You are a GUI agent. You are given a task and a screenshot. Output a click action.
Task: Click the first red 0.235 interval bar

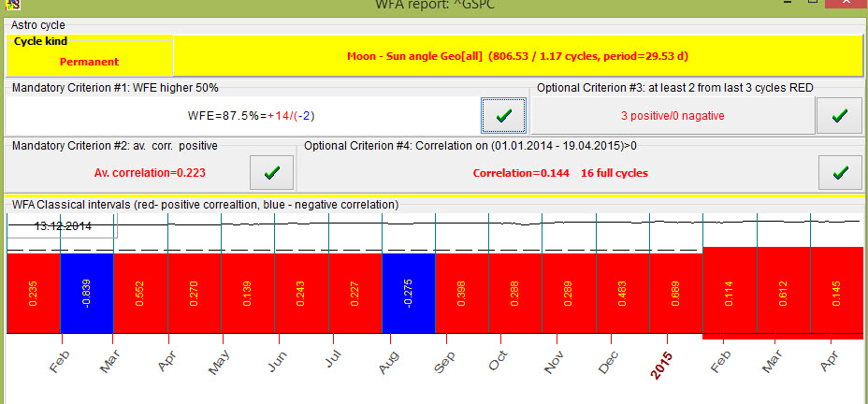(x=33, y=293)
